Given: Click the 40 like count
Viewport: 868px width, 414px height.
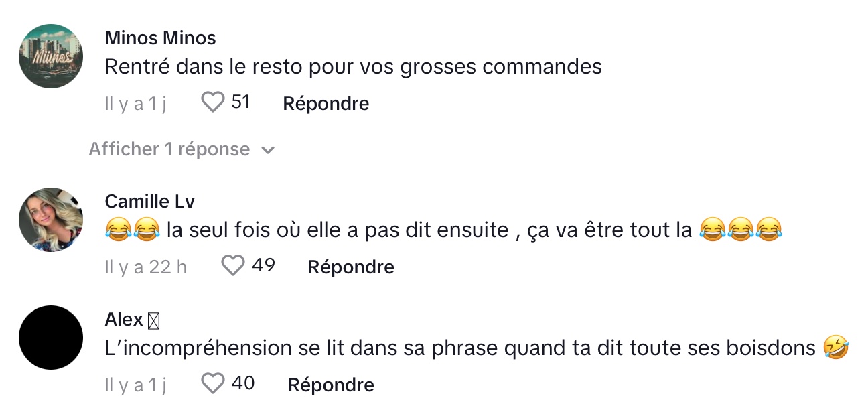Looking at the screenshot, I should (x=243, y=383).
